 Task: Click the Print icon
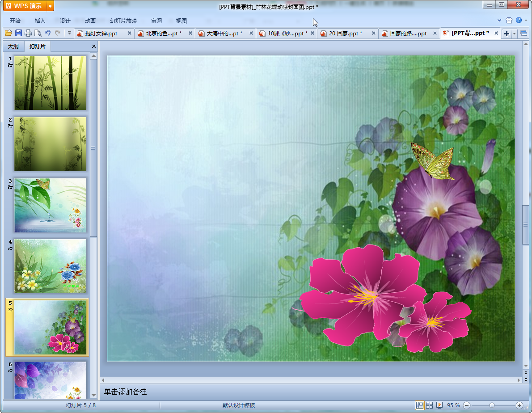(28, 33)
